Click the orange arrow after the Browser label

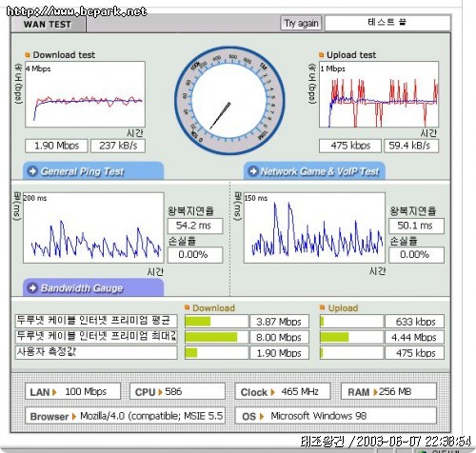(x=74, y=416)
